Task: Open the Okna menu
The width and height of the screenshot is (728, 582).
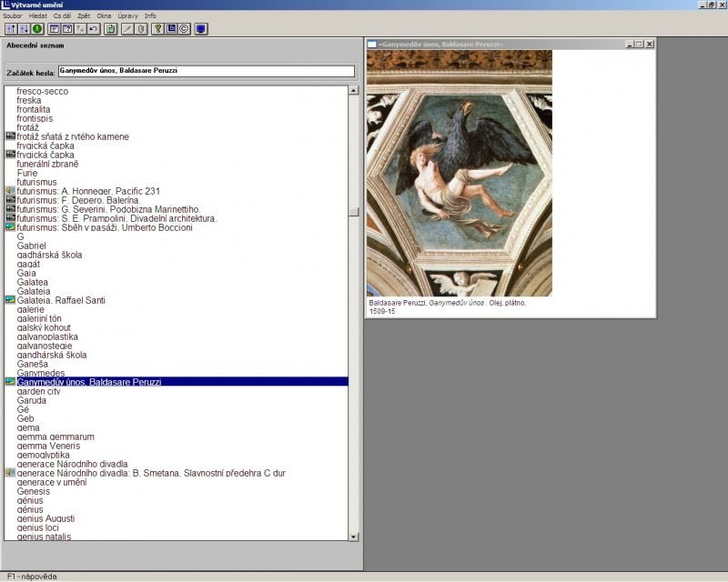Action: tap(104, 15)
